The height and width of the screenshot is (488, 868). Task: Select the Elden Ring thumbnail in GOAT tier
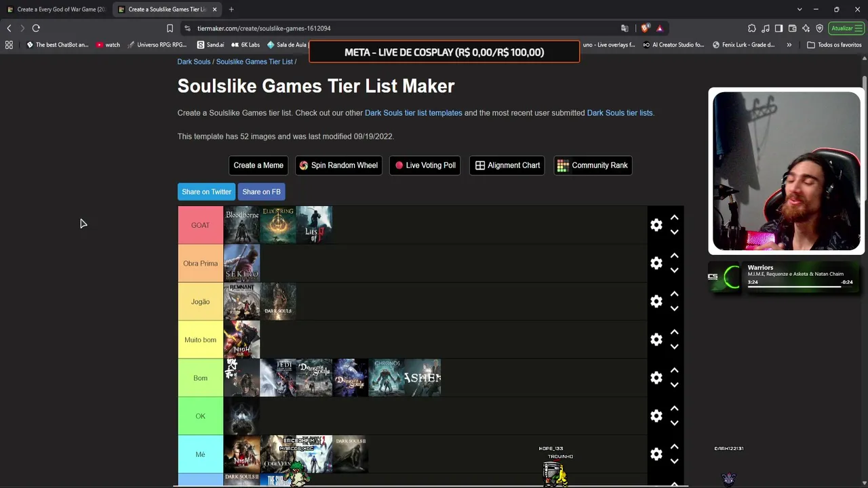pyautogui.click(x=278, y=225)
